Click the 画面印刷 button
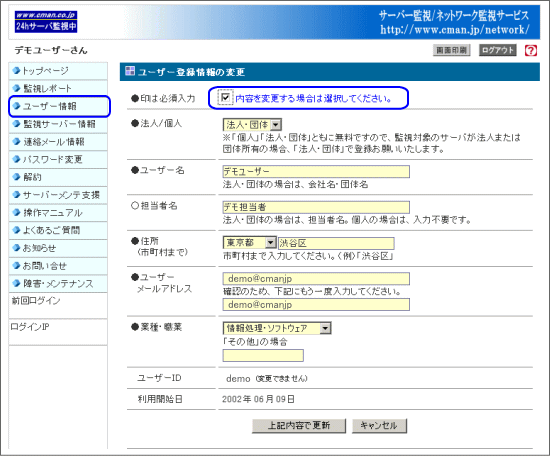 451,50
